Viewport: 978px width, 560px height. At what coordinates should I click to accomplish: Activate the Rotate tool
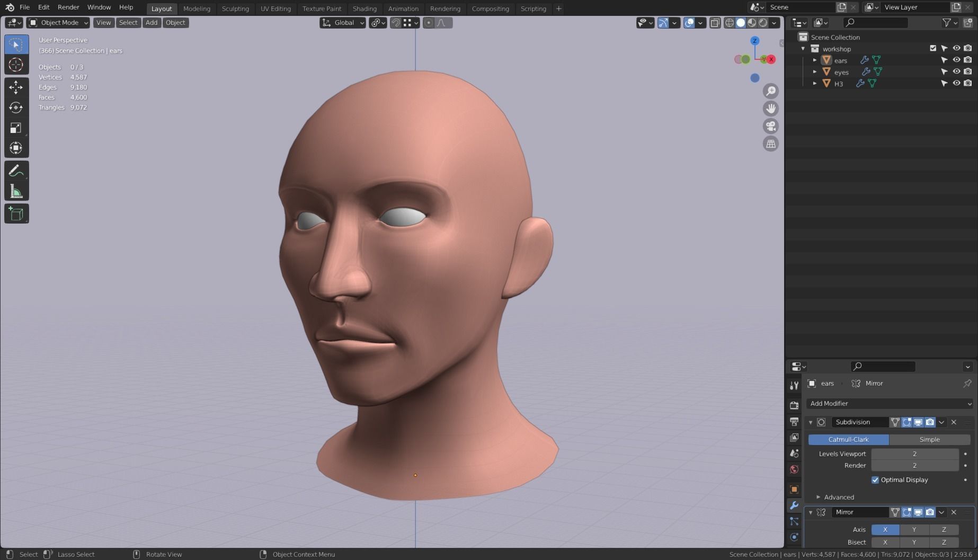click(x=16, y=108)
